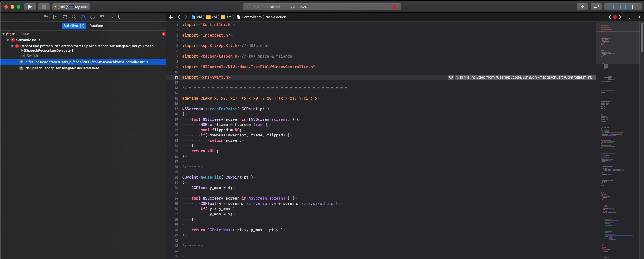
Task: Click the editor vertical scrollbar
Action: (x=642, y=37)
